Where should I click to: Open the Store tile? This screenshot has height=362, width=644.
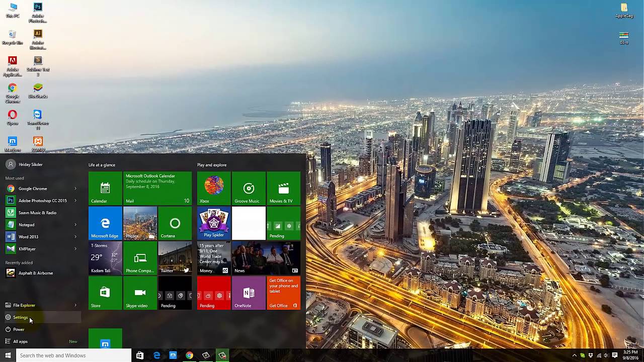coord(105,293)
